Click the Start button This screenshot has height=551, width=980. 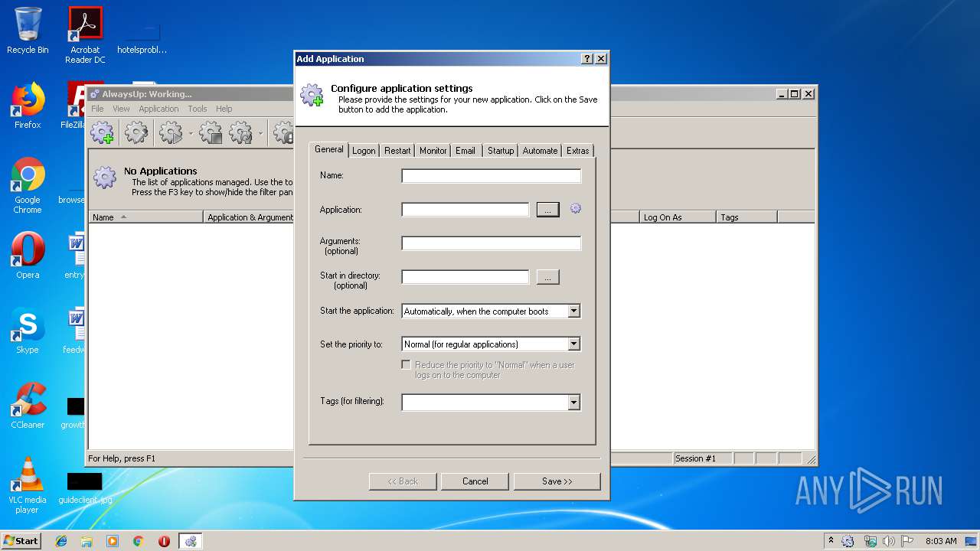click(21, 541)
